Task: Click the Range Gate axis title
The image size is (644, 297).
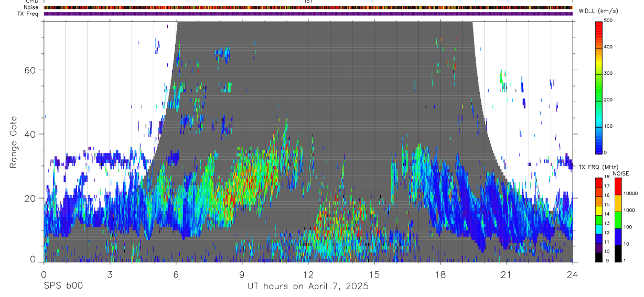Action: 14,142
